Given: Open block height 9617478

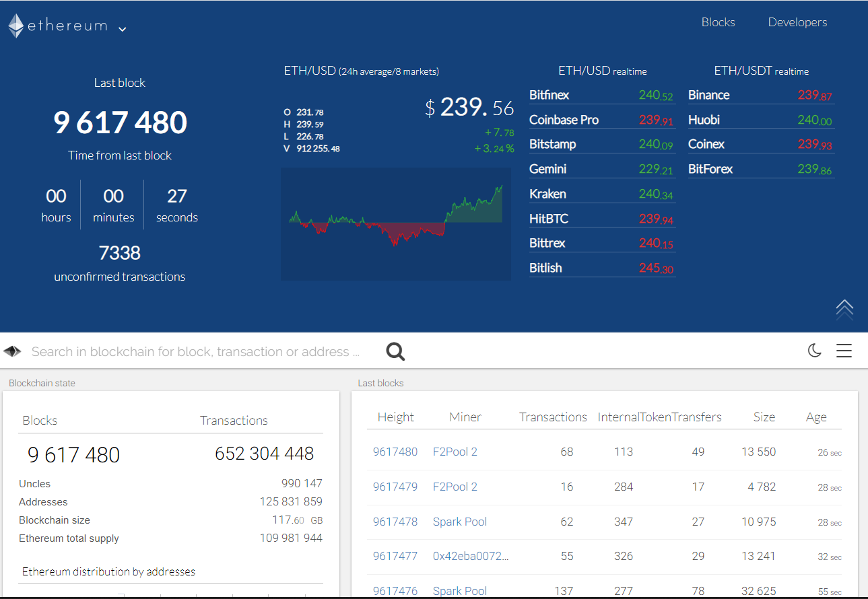Looking at the screenshot, I should (x=395, y=522).
